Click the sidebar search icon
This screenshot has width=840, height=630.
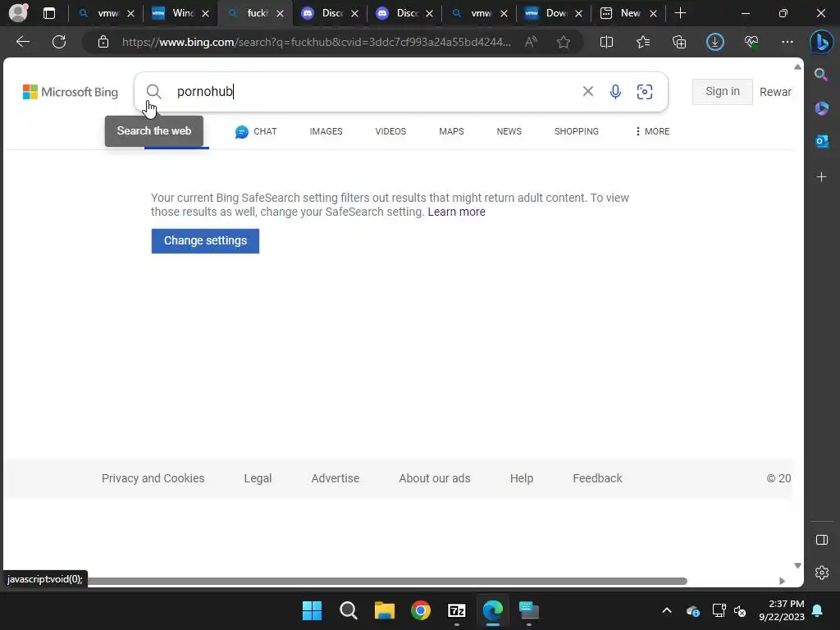click(821, 75)
